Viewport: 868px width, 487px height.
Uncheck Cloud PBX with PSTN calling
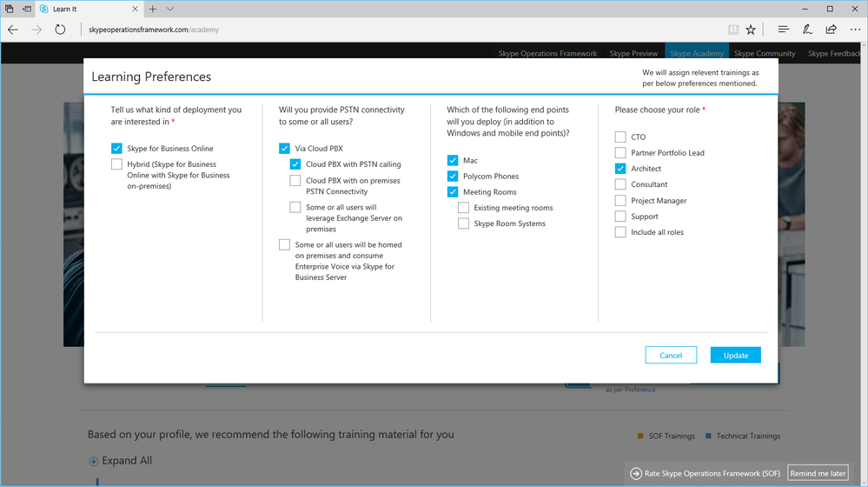pos(295,164)
